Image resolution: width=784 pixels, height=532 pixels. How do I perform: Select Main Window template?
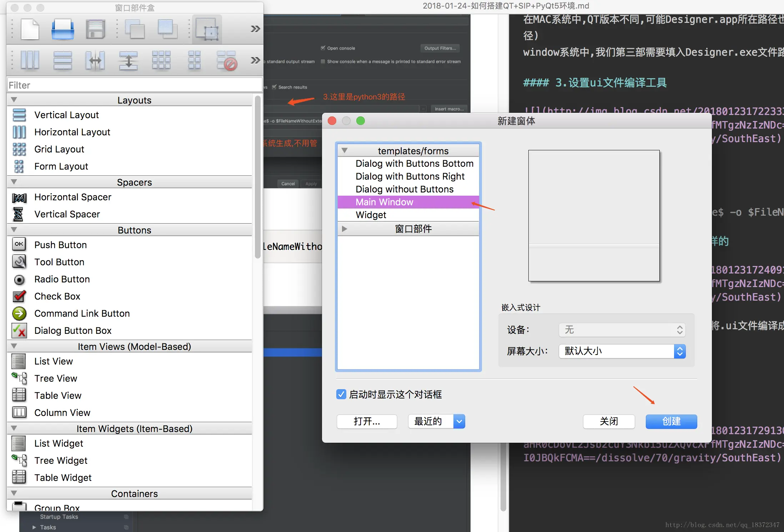click(384, 202)
